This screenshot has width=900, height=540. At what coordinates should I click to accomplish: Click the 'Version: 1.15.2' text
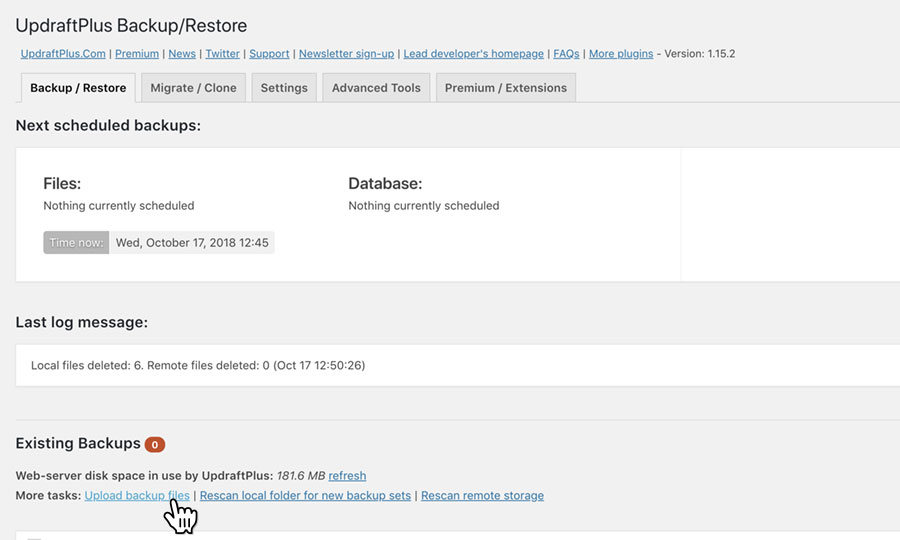(700, 53)
